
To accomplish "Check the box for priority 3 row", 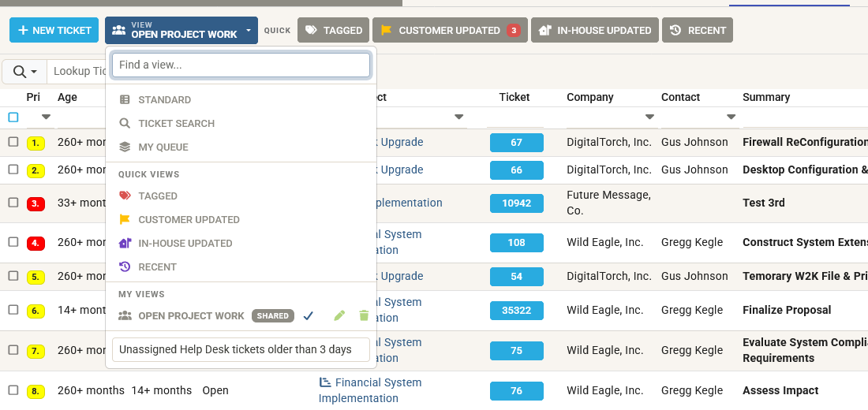I will pos(13,203).
